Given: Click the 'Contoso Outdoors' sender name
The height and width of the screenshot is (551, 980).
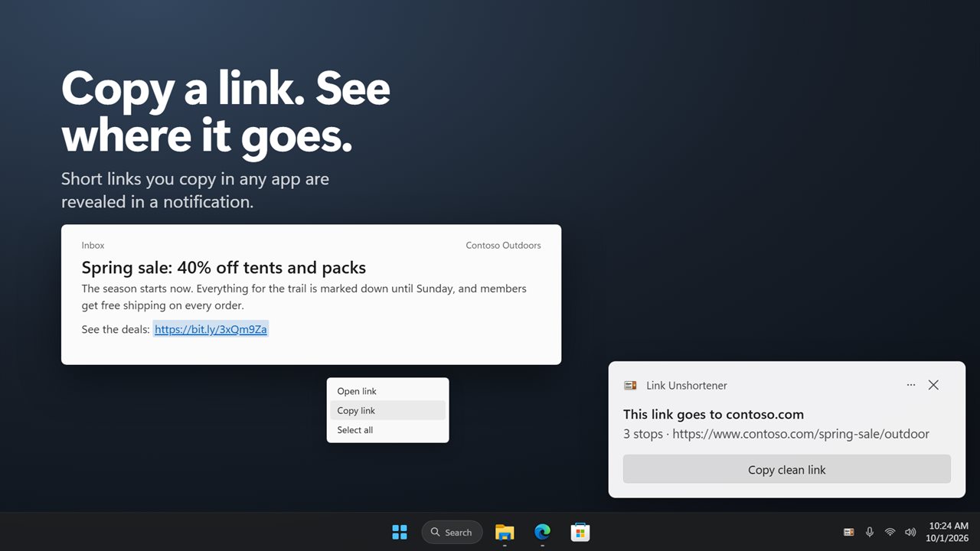Looking at the screenshot, I should (503, 246).
